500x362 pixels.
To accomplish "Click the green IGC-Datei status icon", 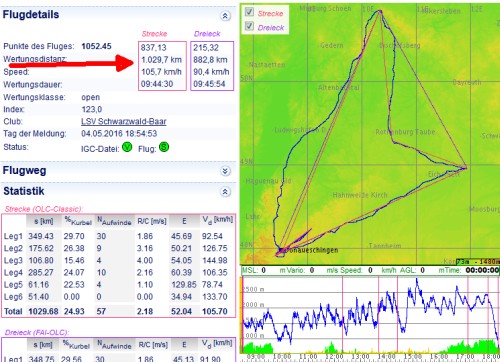I will click(x=127, y=147).
